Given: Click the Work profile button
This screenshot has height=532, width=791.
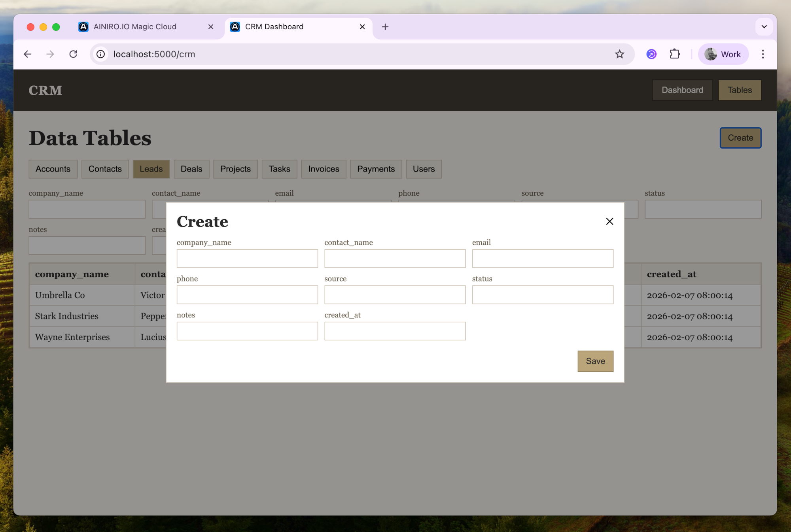Looking at the screenshot, I should (723, 54).
